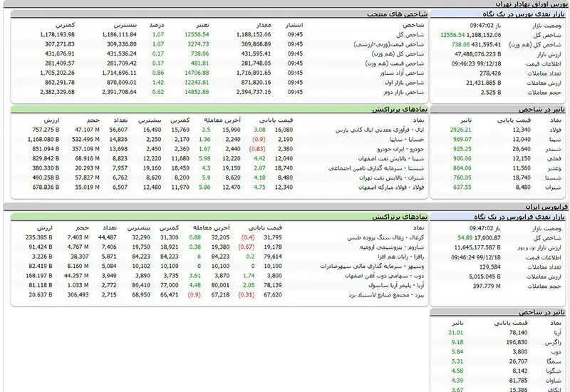The image size is (570, 392).
Task: Click the impact value '925.25' for شبندر
Action: [462, 149]
